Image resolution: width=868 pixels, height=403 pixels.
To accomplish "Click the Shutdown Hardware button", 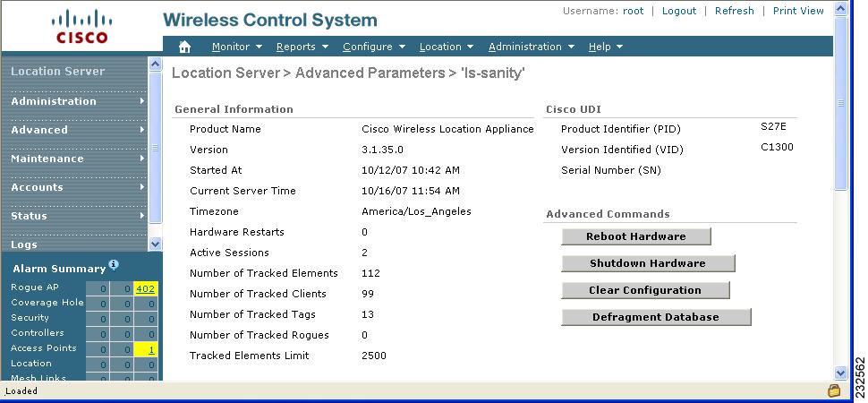I will point(648,263).
